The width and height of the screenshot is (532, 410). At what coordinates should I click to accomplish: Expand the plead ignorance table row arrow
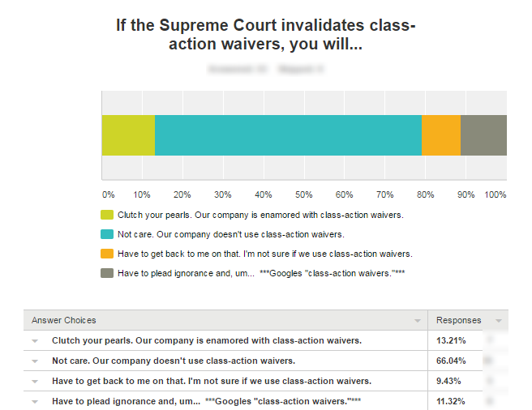coord(35,401)
